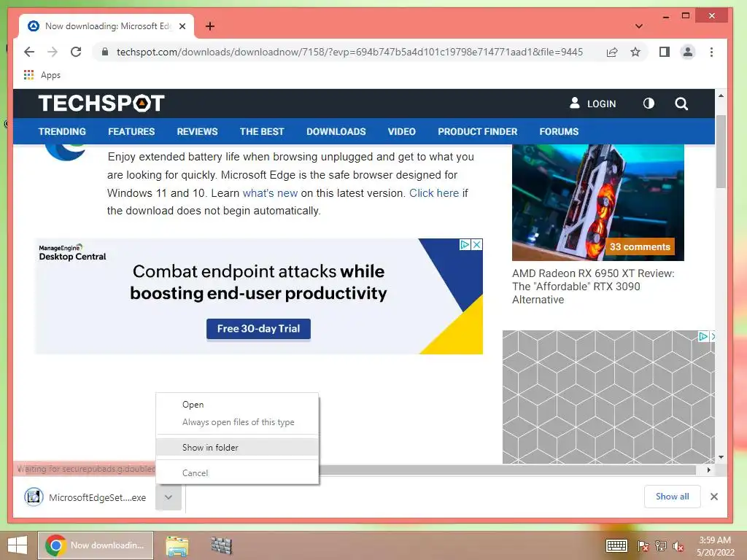Image resolution: width=747 pixels, height=560 pixels.
Task: Open the tab search chevron in the title bar
Action: pyautogui.click(x=639, y=26)
